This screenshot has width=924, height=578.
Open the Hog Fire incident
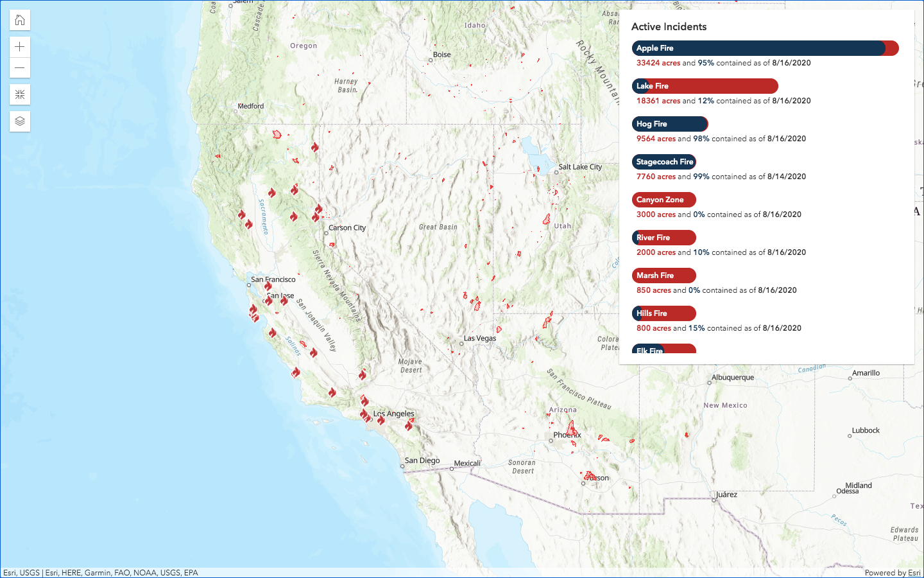670,124
